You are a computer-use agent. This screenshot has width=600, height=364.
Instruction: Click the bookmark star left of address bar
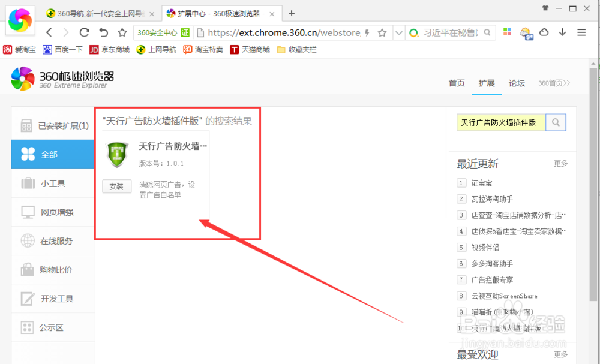tap(122, 32)
